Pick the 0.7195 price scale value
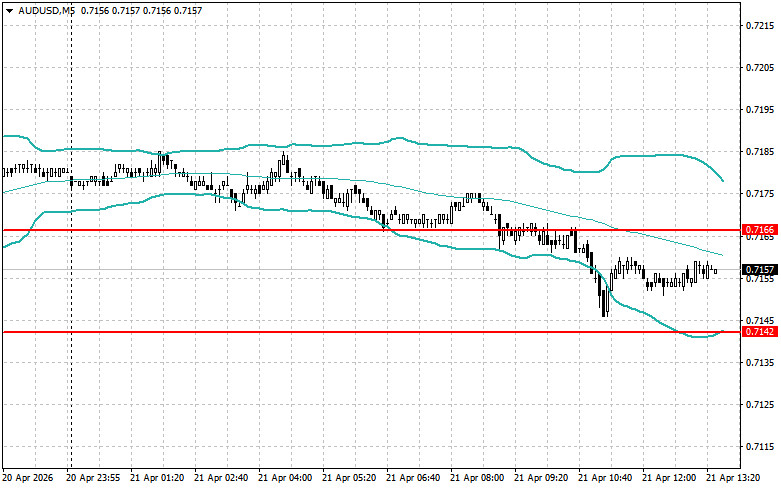 coord(760,110)
